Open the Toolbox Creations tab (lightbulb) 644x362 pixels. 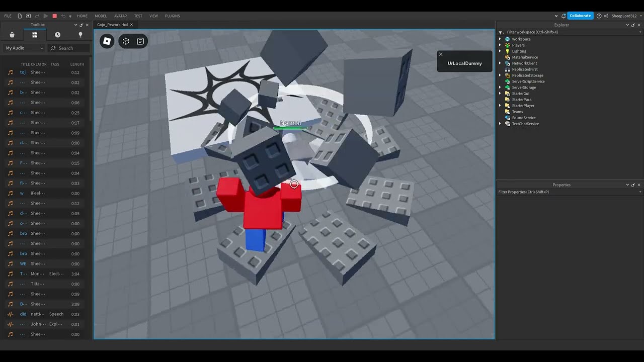pos(80,35)
